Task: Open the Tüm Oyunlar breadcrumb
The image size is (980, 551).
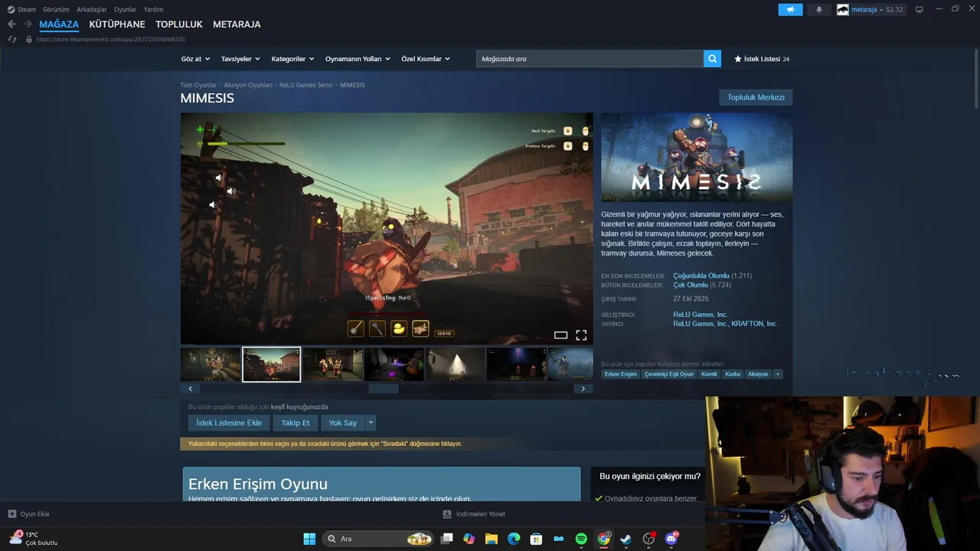Action: (x=198, y=85)
